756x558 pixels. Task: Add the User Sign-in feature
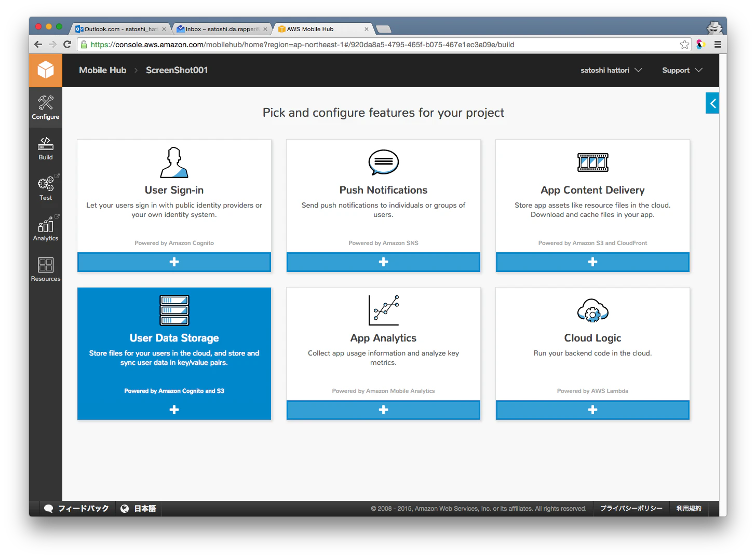[x=174, y=262]
